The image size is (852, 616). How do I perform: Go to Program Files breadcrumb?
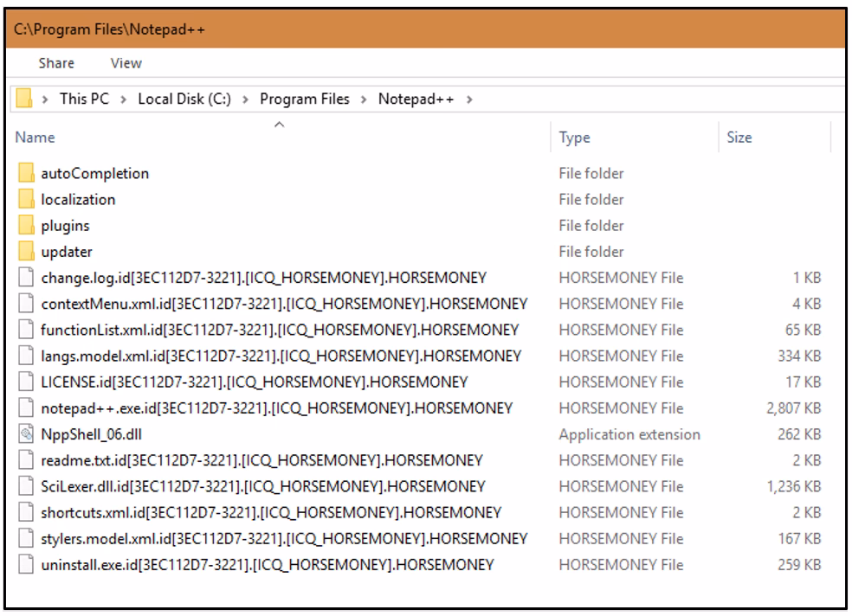click(304, 99)
